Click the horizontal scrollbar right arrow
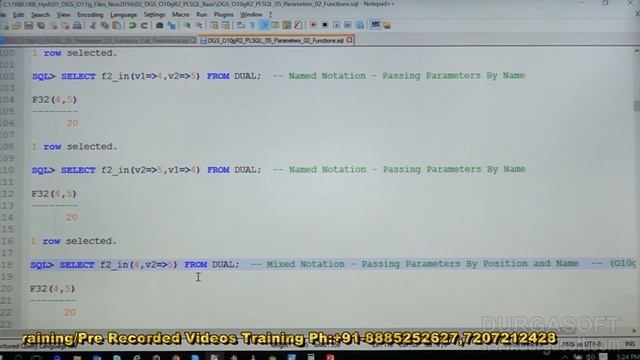The width and height of the screenshot is (640, 360). pos(634,331)
